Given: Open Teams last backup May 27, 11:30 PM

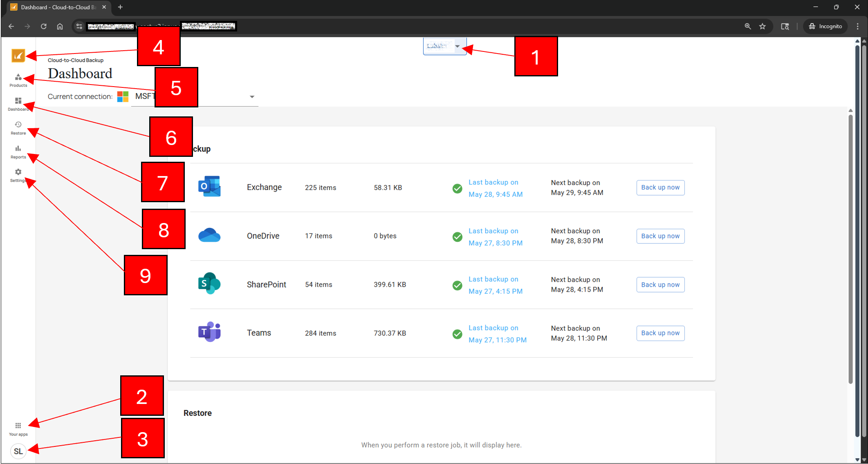Looking at the screenshot, I should point(498,334).
